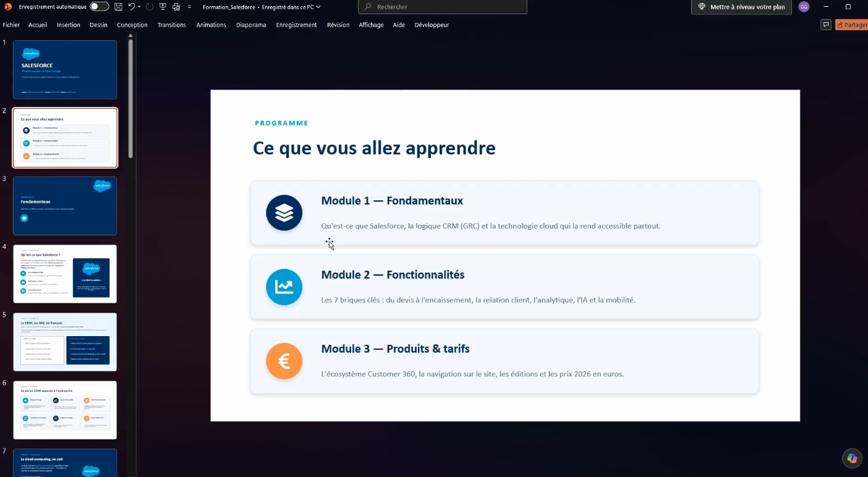Maximize the PowerPoint window

[848, 7]
